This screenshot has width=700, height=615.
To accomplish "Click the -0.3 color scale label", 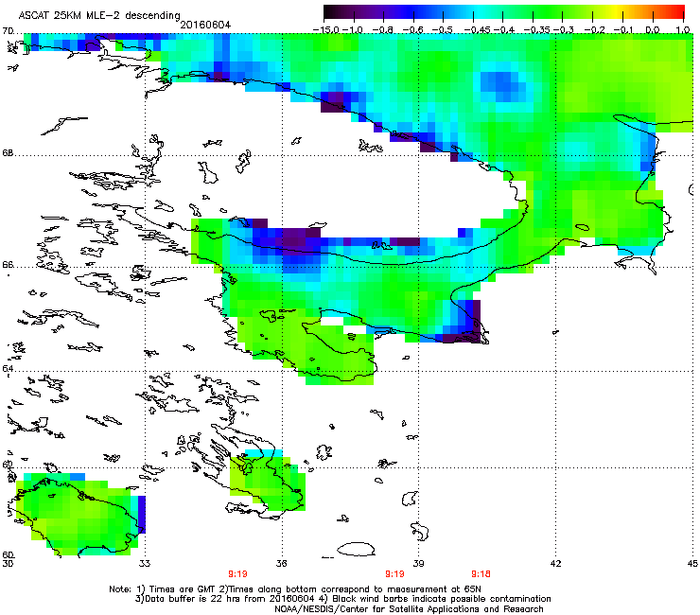I will [564, 30].
